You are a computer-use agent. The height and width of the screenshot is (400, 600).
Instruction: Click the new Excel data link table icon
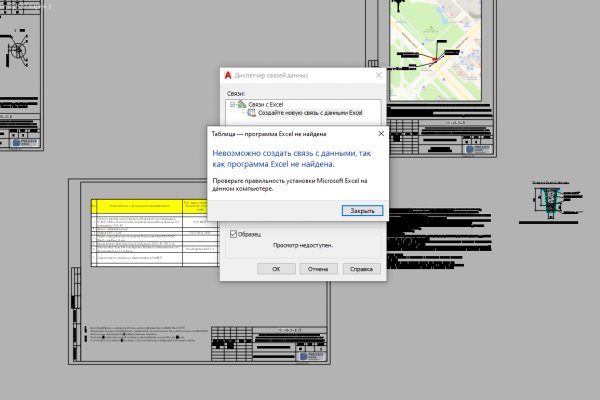pyautogui.click(x=251, y=114)
